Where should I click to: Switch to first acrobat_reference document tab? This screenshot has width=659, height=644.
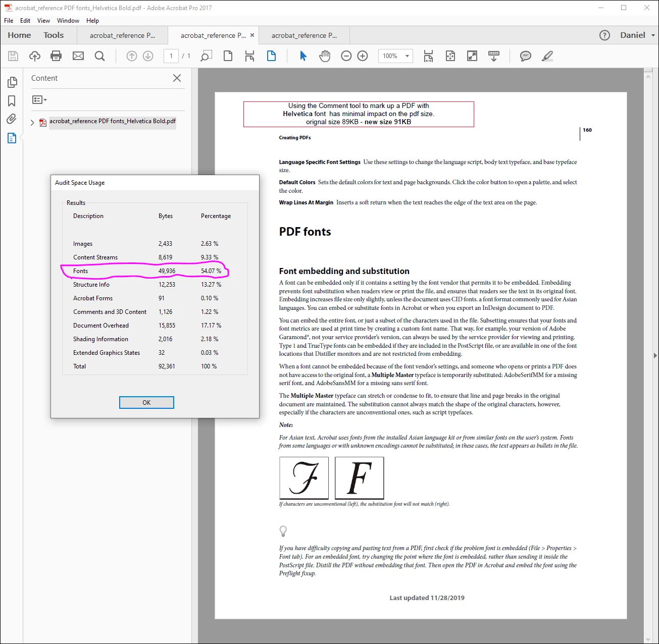122,35
